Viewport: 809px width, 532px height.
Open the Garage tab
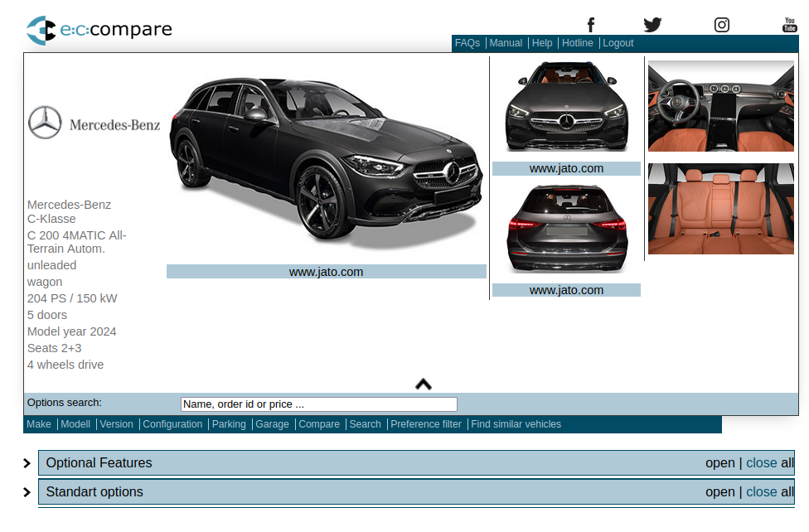[x=272, y=424]
